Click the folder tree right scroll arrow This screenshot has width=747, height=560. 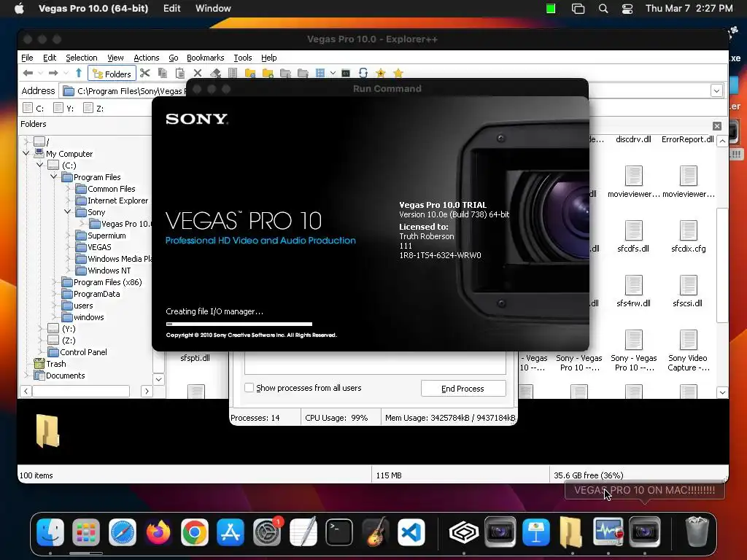[x=147, y=391]
